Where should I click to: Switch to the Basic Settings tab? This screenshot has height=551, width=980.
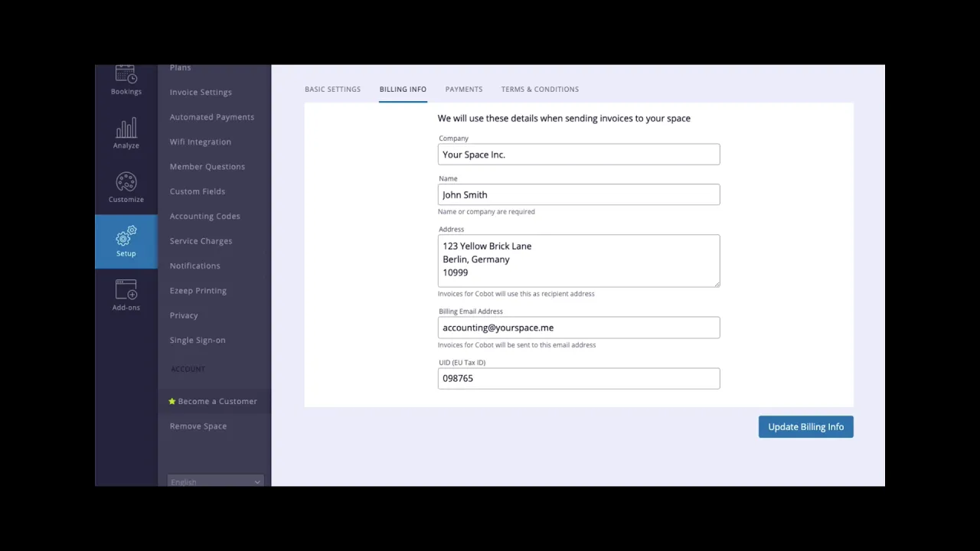point(332,90)
